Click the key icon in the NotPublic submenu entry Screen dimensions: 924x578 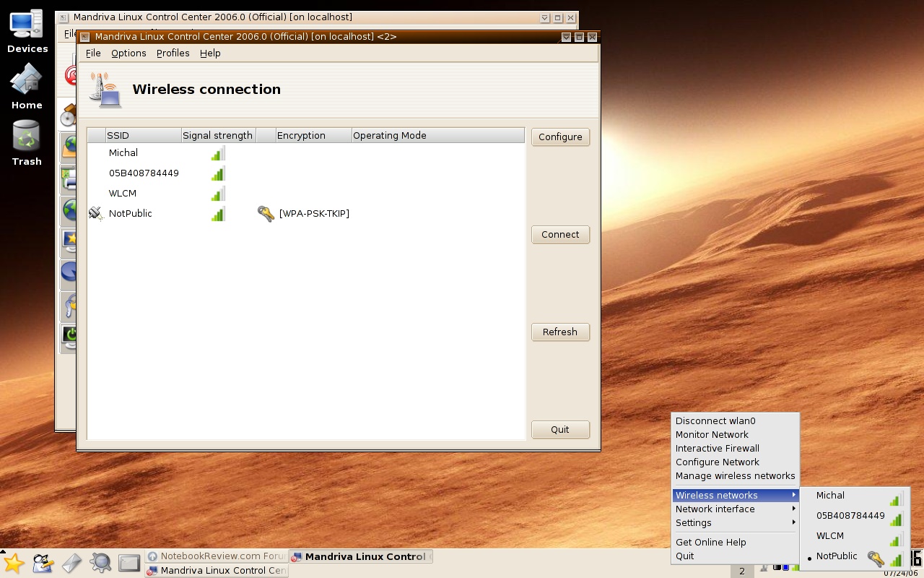coord(876,558)
